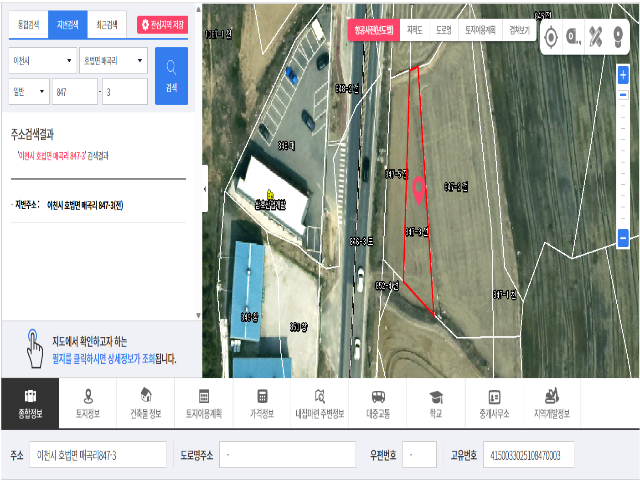Click the 항공사진(년도별) aerial photo button
640x480 pixels.
373,30
